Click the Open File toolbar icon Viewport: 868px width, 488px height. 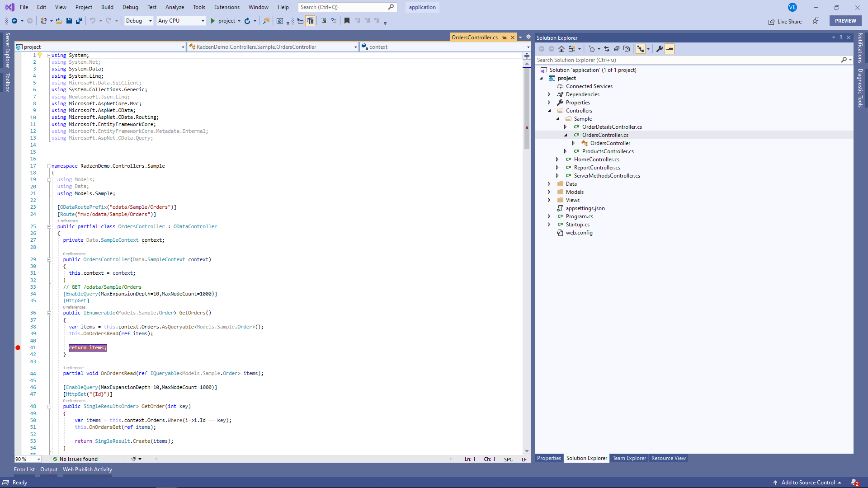pyautogui.click(x=59, y=21)
